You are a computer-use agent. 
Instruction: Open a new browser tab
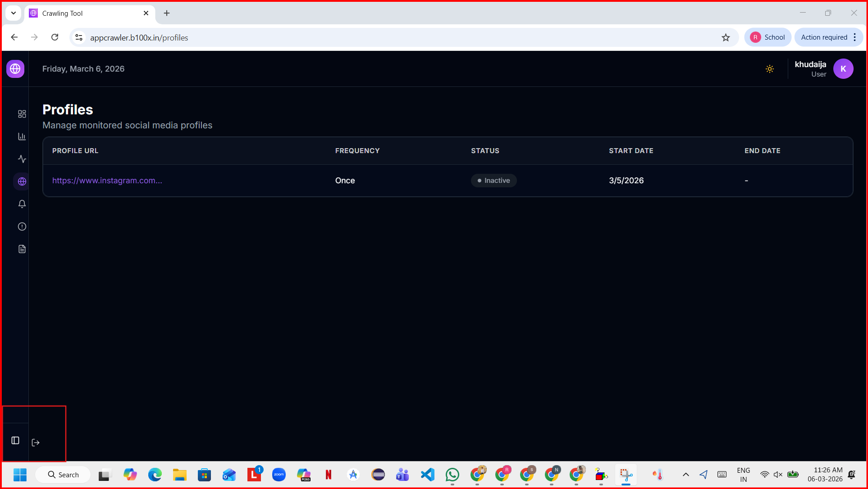coord(167,14)
